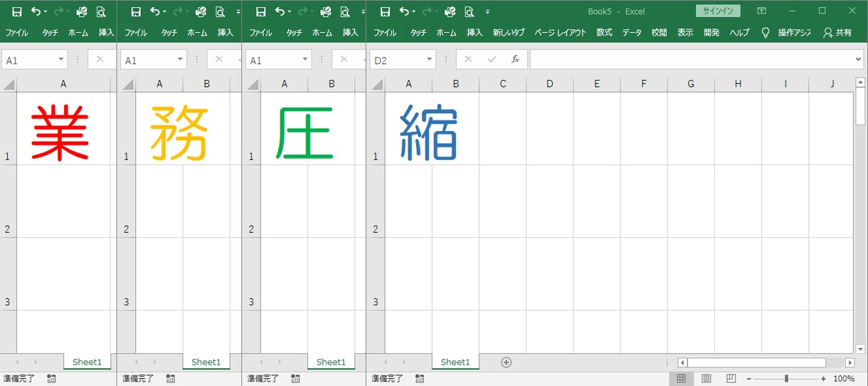Viewport: 868px width, 386px height.
Task: Open print preview icon in 圧 window
Action: click(345, 11)
